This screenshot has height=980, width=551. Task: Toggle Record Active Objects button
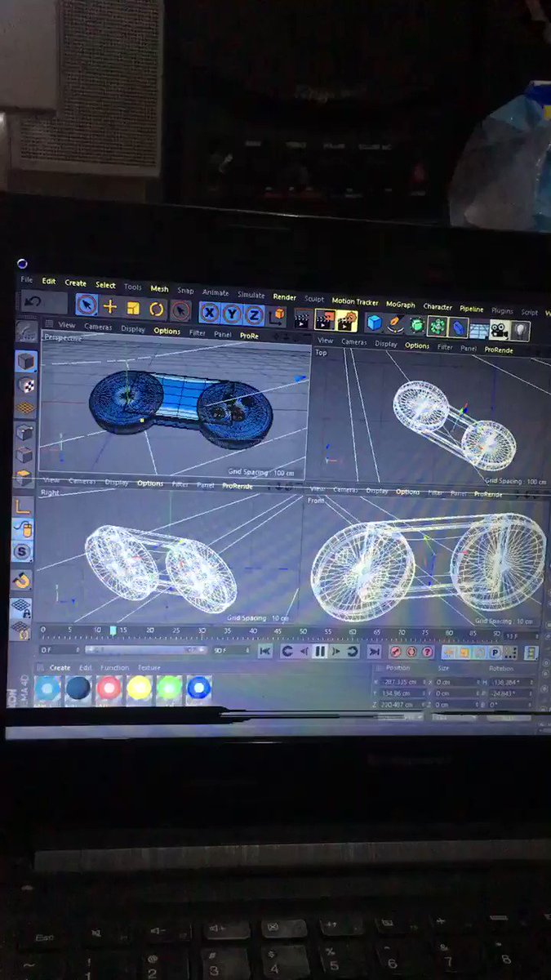(396, 652)
